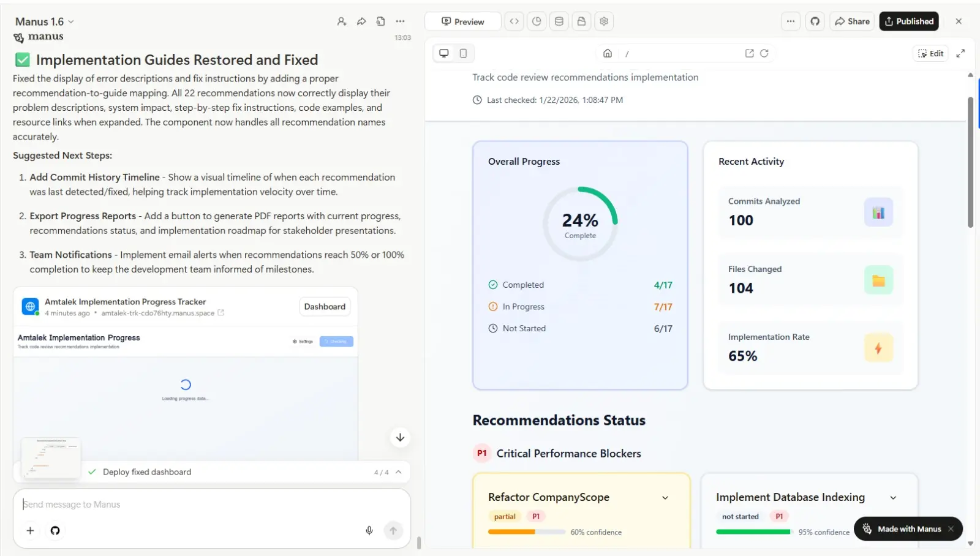Screen dimensions: 980x556
Task: Open the settings gear in toolbar
Action: [x=604, y=21]
